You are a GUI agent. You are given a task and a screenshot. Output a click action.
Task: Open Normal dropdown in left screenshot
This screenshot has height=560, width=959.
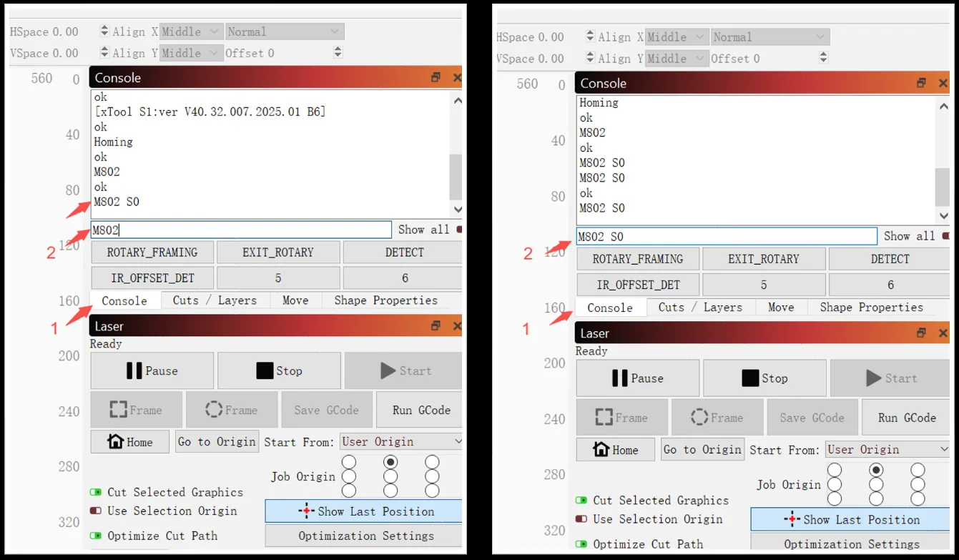tap(285, 31)
